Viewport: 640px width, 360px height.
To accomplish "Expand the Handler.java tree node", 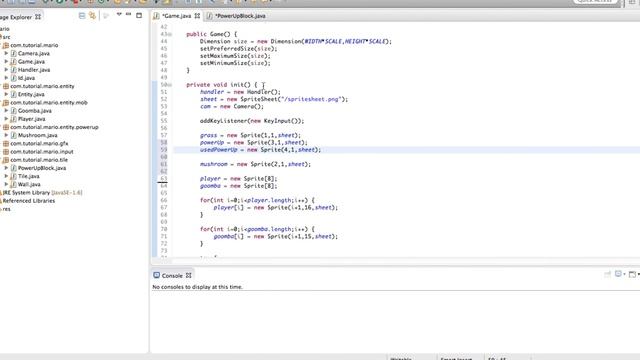I will point(6,70).
